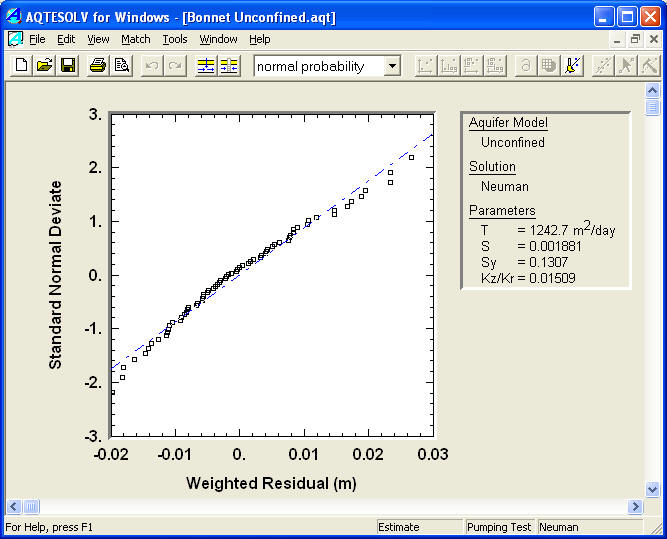
Task: Click the Neuman status bar entry
Action: point(590,527)
